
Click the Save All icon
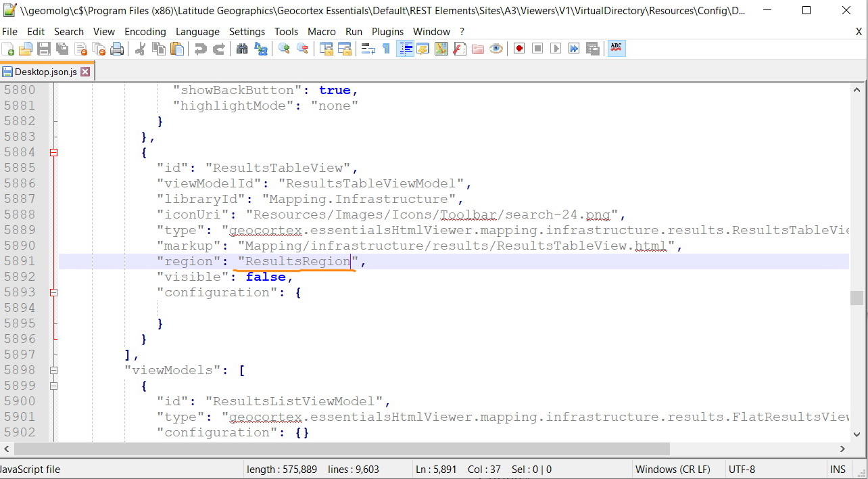[62, 49]
